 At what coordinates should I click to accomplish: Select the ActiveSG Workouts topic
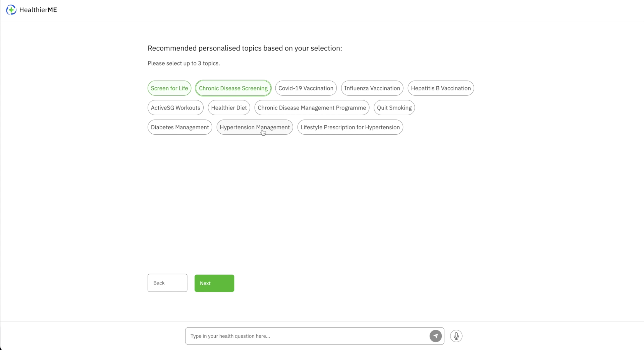176,108
